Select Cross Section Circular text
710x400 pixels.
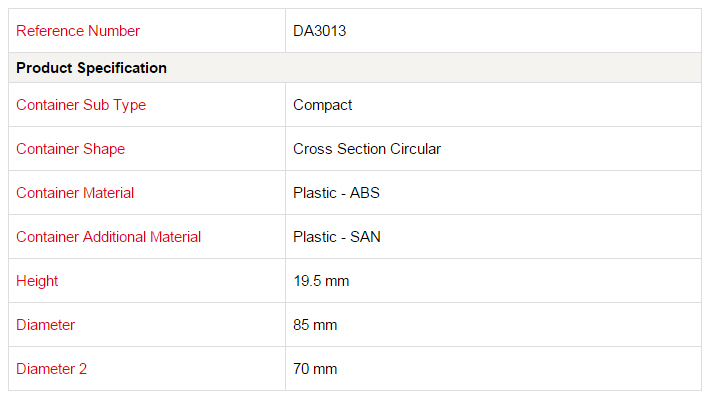point(367,149)
